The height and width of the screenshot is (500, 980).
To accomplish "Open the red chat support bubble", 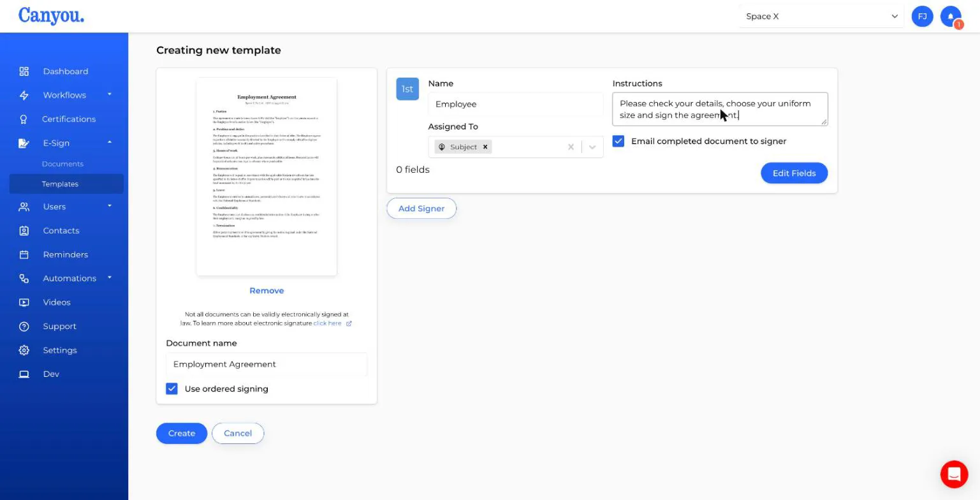I will [954, 474].
